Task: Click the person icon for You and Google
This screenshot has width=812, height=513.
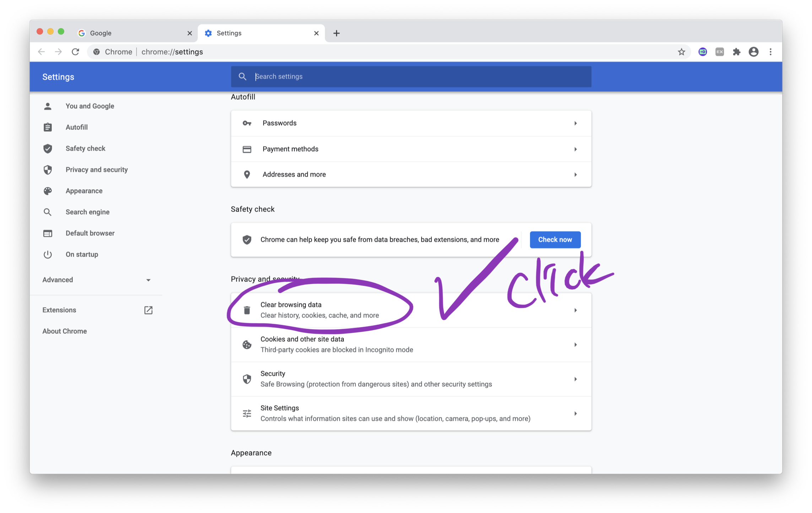Action: [x=48, y=106]
